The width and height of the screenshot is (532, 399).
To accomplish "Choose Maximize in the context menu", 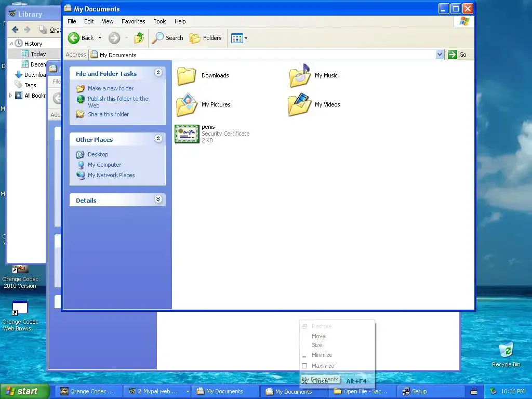I will tap(337, 366).
